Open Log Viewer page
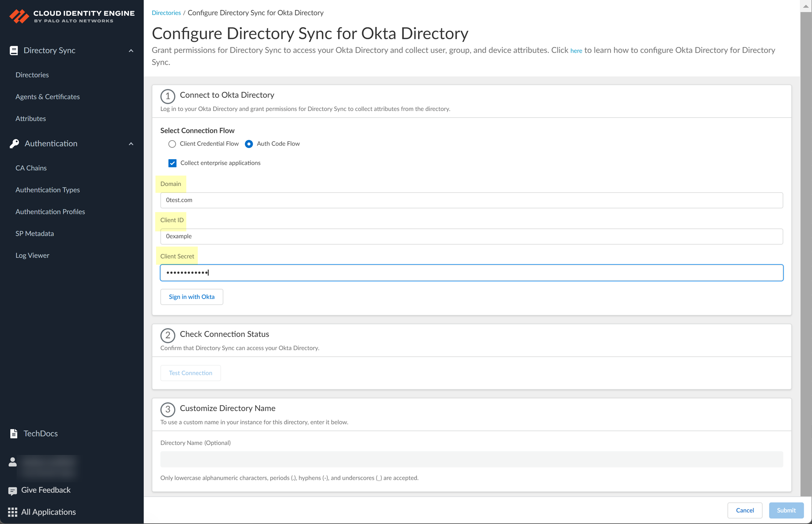 click(32, 255)
